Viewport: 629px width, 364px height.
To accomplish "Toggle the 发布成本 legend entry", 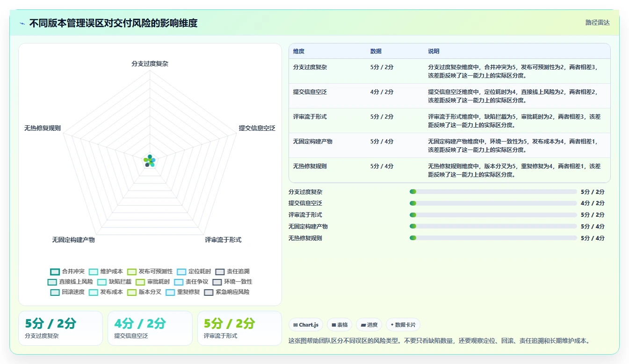I will coord(106,292).
